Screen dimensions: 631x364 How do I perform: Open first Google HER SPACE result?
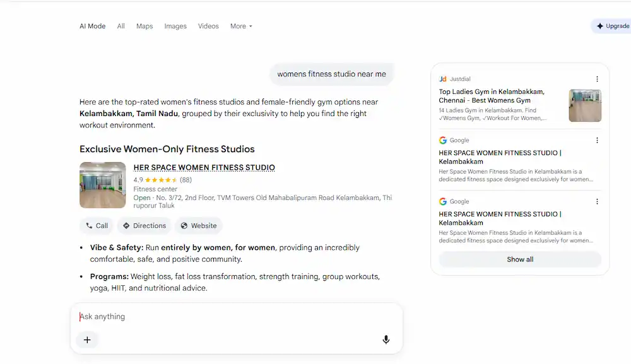(500, 157)
